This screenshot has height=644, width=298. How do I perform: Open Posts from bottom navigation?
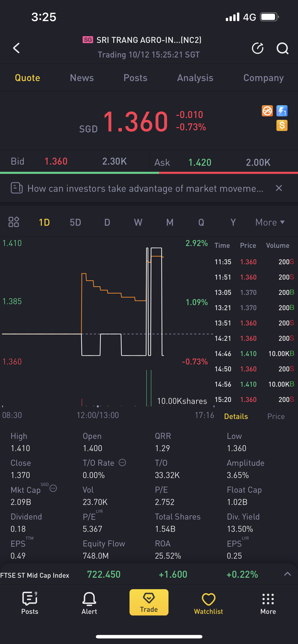[30, 603]
